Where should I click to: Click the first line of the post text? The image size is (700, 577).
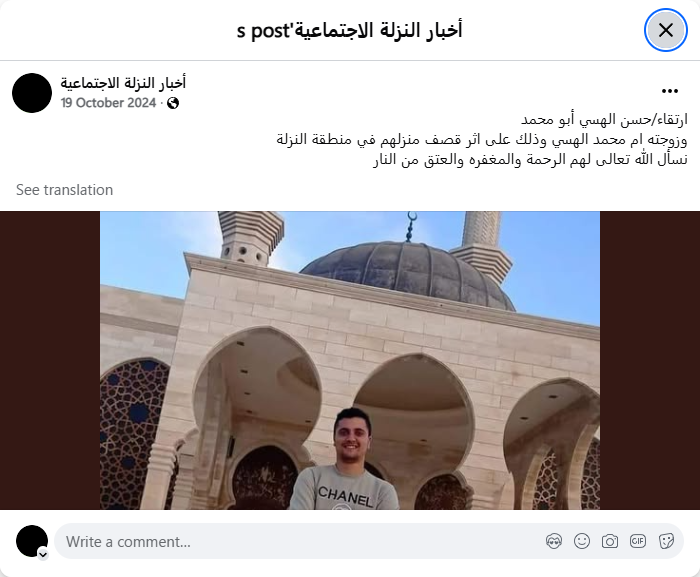pos(604,120)
